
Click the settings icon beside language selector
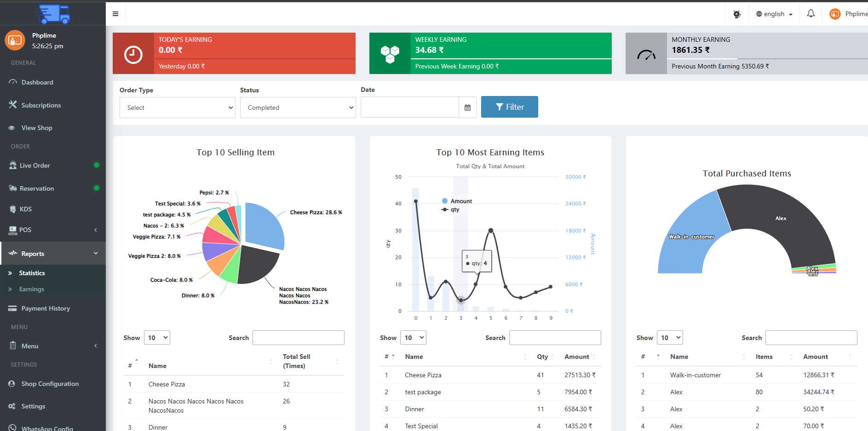click(x=736, y=14)
